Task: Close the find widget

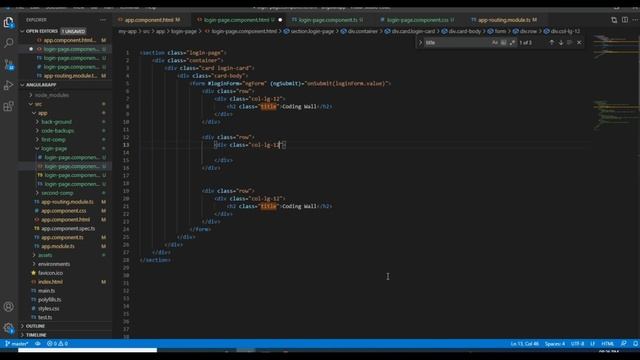Action: 579,42
